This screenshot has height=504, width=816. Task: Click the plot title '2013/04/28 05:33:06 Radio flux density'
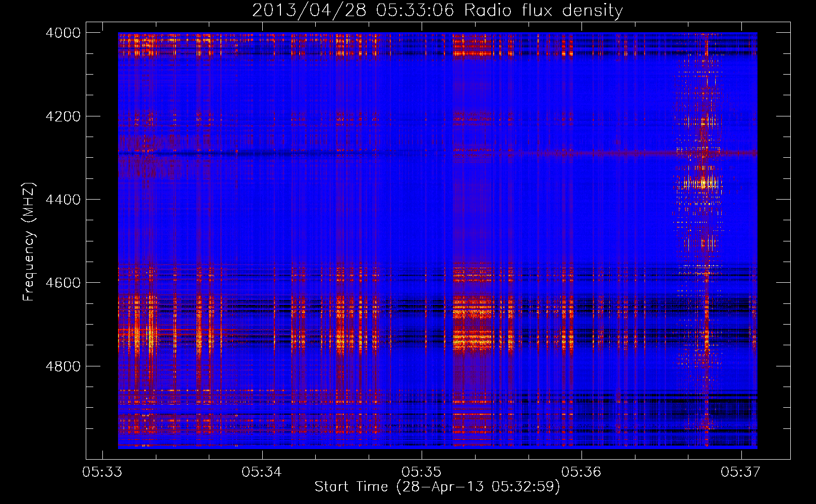(437, 11)
